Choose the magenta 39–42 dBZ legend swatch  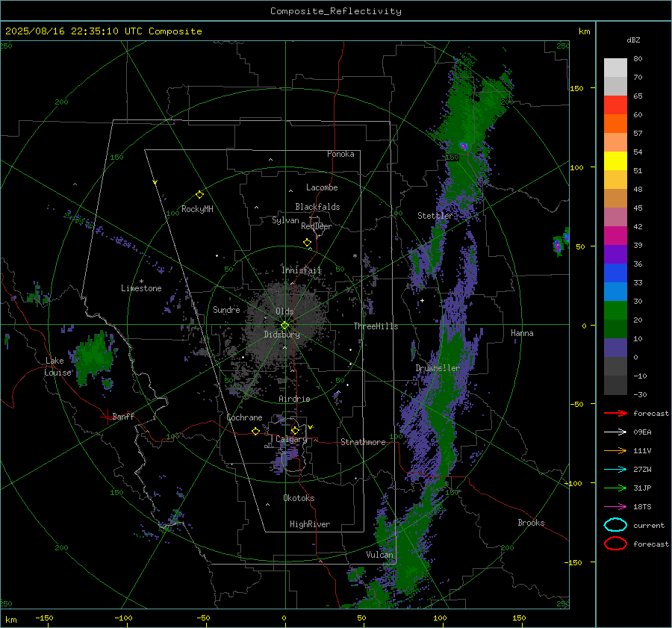click(x=615, y=236)
